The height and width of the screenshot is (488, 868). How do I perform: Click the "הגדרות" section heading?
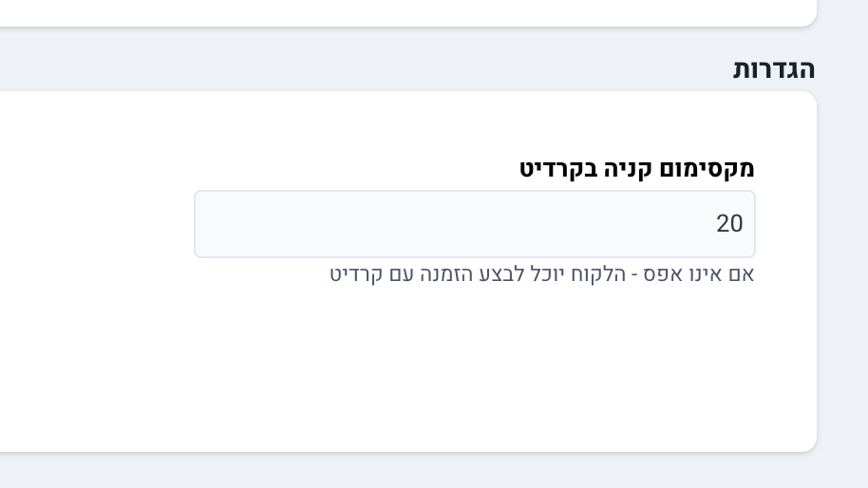774,69
